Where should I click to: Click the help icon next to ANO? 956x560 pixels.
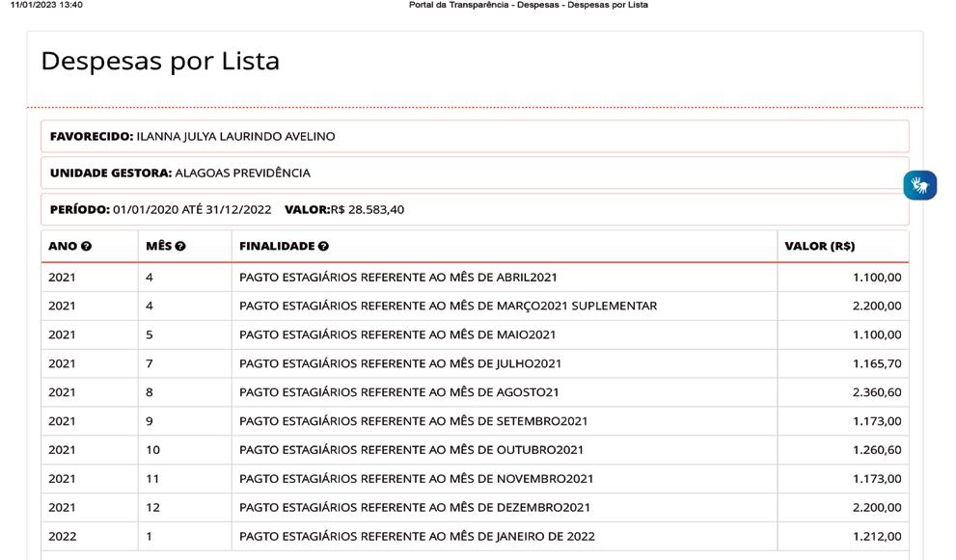pos(87,246)
